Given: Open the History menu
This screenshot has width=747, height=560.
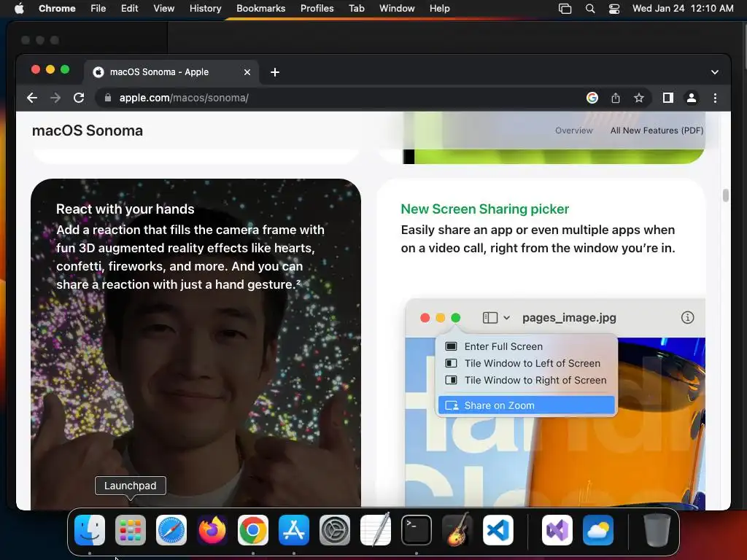Looking at the screenshot, I should coord(205,9).
